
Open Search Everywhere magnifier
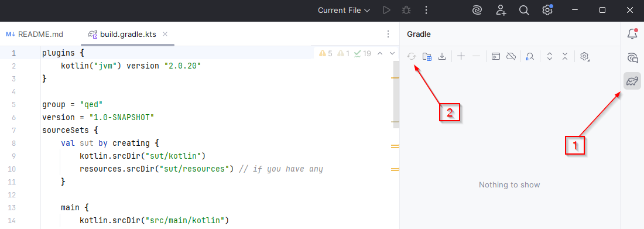(x=523, y=11)
